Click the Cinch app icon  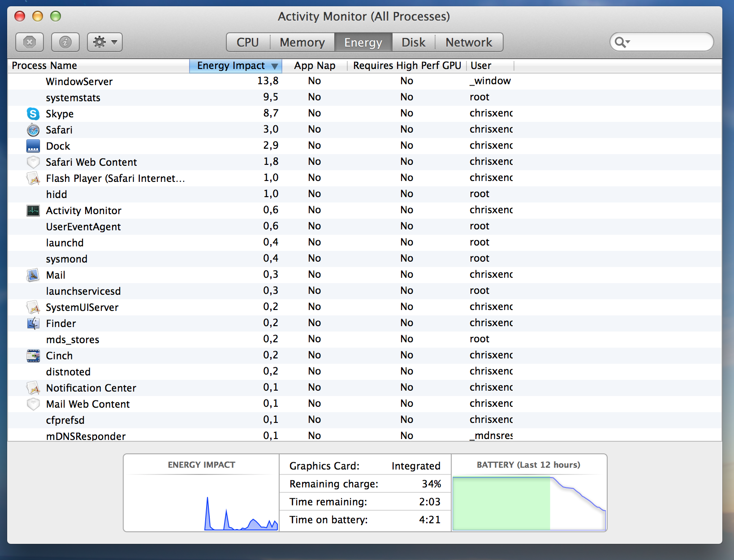click(33, 356)
